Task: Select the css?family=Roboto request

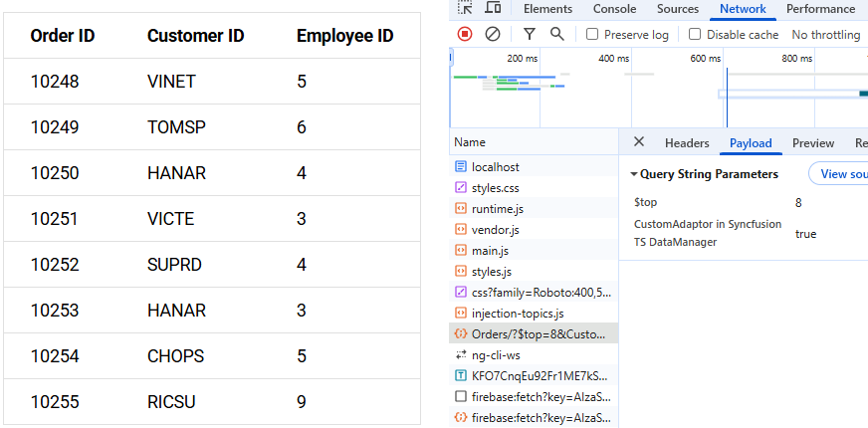Action: [x=534, y=293]
